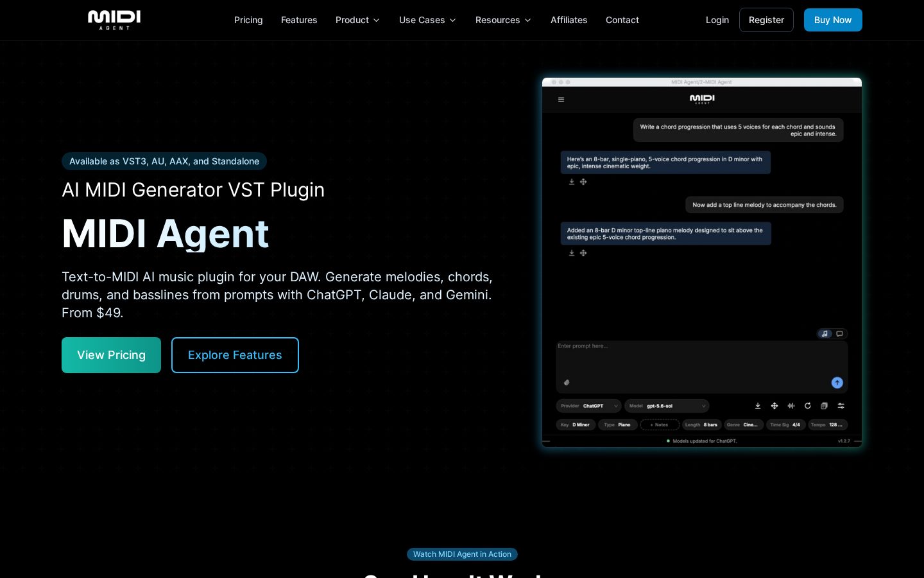This screenshot has height=578, width=924.
Task: Open the Affiliates nav link
Action: (569, 20)
